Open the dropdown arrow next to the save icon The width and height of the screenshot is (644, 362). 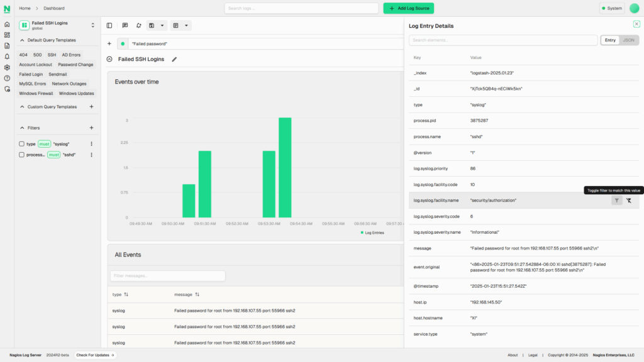[162, 25]
